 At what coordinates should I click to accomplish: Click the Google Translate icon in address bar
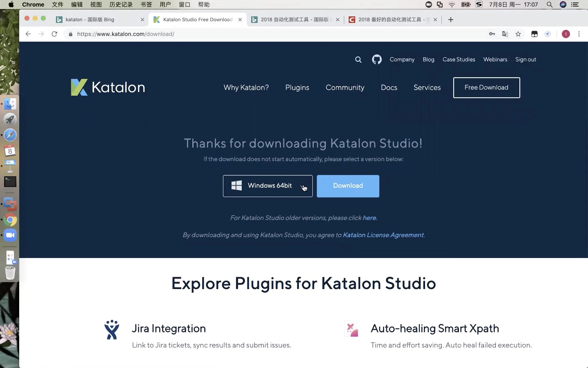pos(505,34)
